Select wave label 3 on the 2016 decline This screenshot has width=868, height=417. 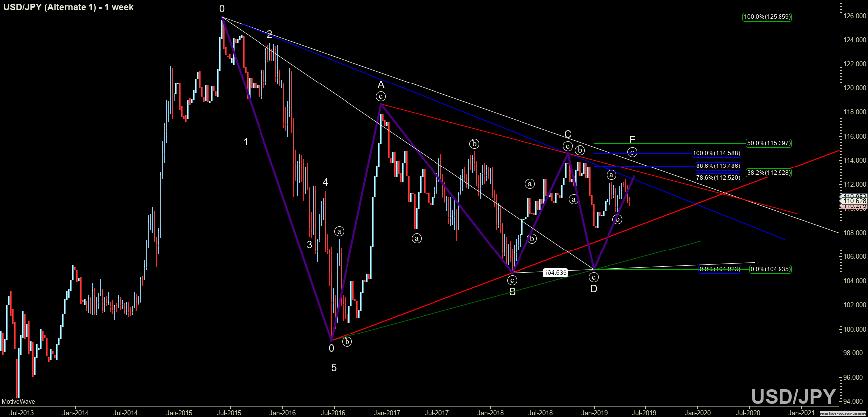pyautogui.click(x=309, y=245)
